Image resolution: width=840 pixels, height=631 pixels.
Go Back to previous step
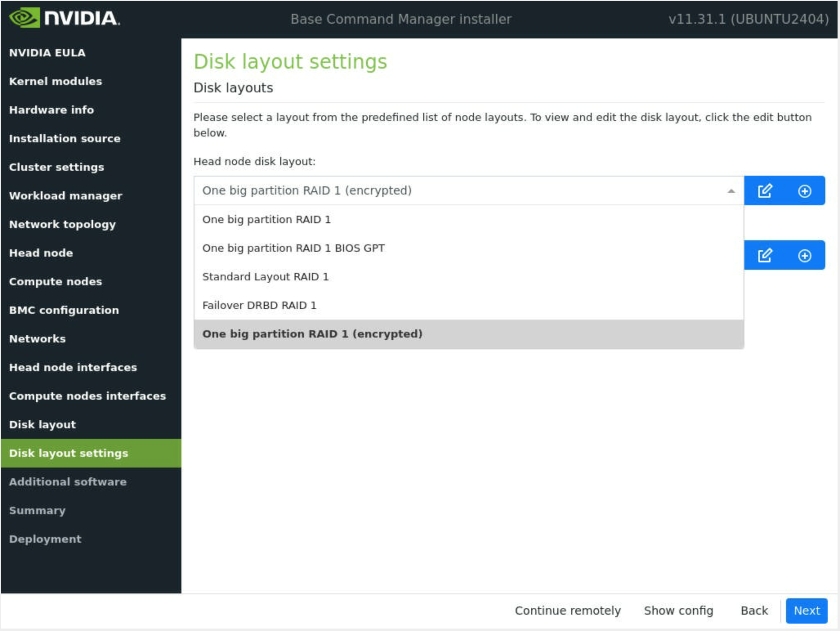[754, 611]
